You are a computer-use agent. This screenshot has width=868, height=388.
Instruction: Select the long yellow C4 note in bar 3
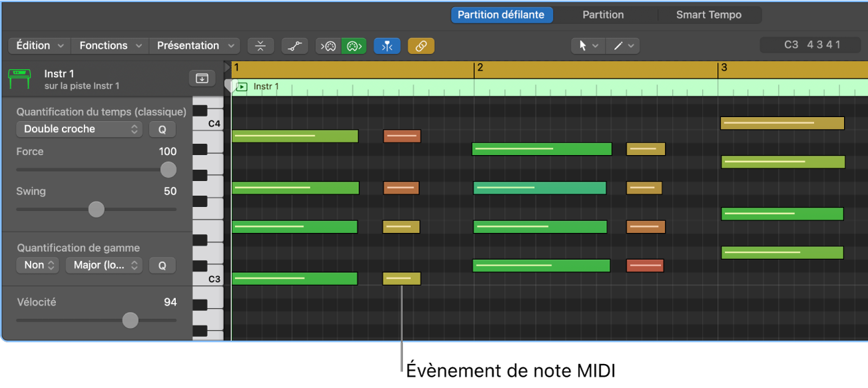pyautogui.click(x=782, y=123)
